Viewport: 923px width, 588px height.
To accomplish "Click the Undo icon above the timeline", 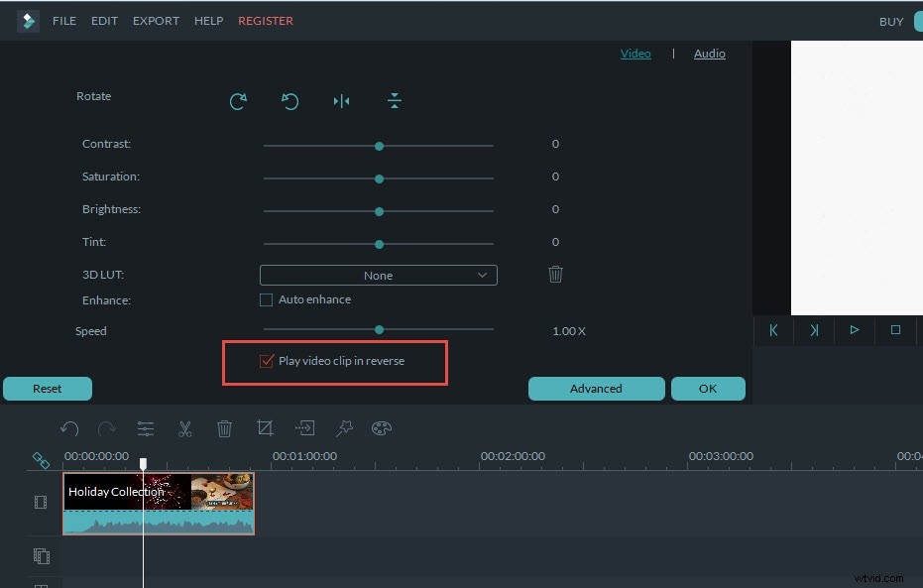I will point(69,428).
